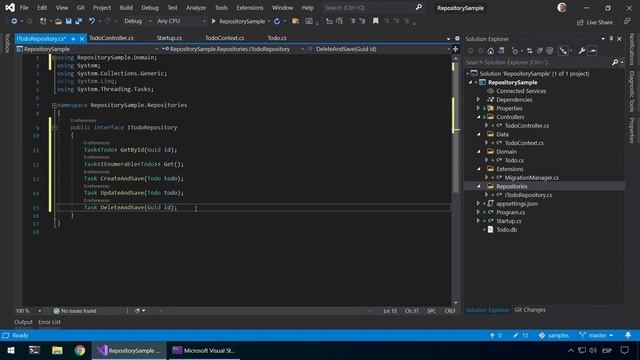Open the master branch selector in status bar
The image size is (640, 360).
[596, 336]
